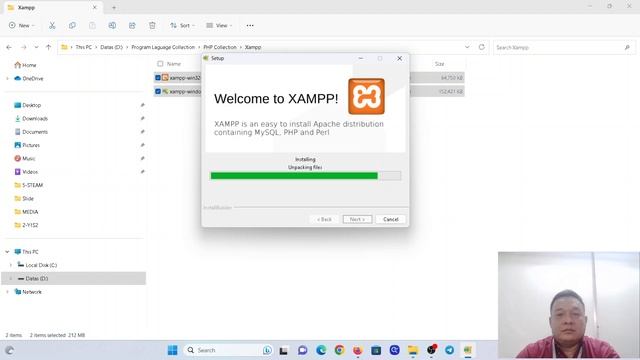Launch Microsoft Edge from taskbar
Screen dimensions: 640x360
click(321, 350)
